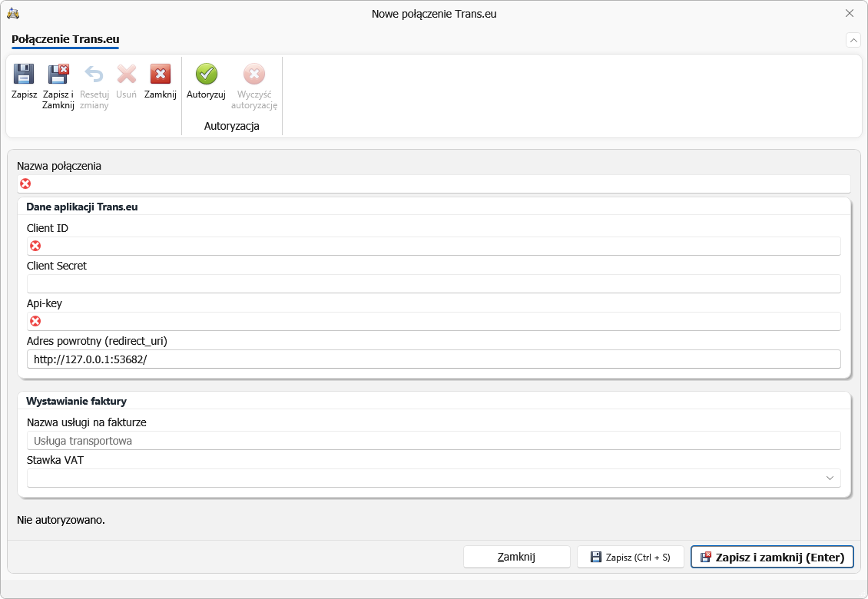Focus the Client Secret input field

[434, 283]
